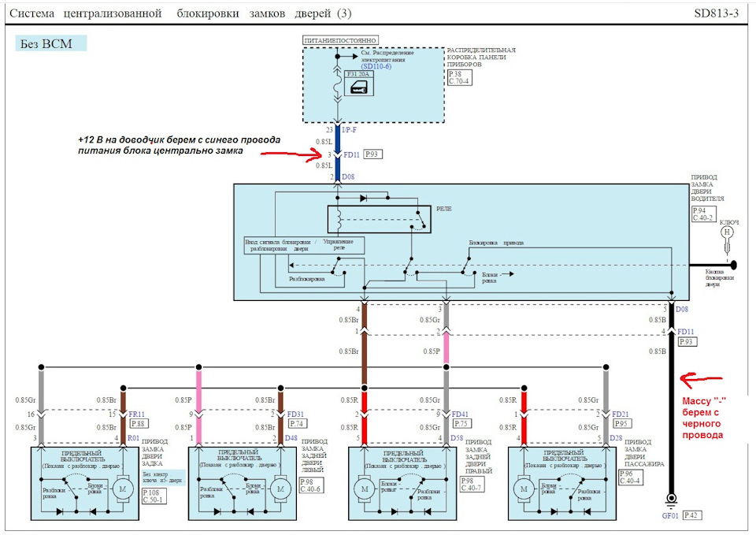756x535 pixels.
Task: Click the GF01 ground symbol
Action: tap(671, 500)
